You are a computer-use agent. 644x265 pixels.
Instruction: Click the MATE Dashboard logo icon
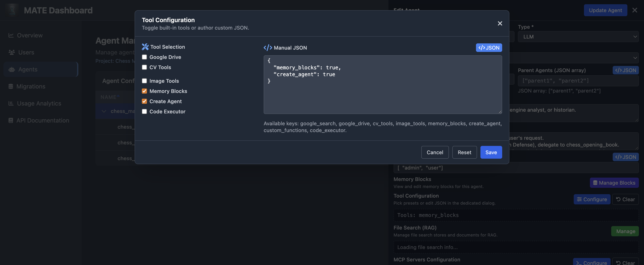tap(12, 10)
